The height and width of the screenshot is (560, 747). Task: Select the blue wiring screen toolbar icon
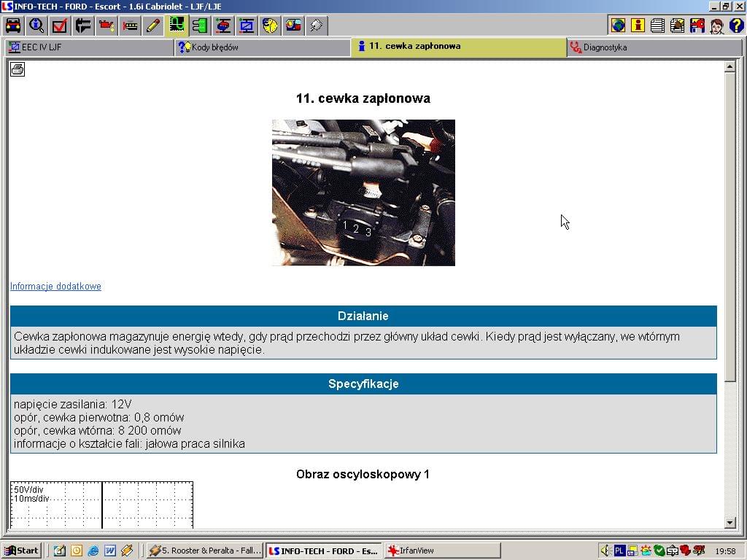[247, 26]
